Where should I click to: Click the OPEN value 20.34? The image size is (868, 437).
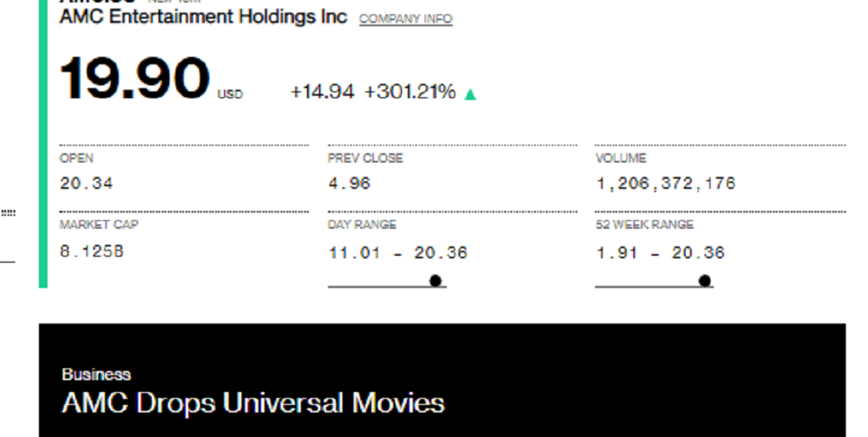coord(86,183)
